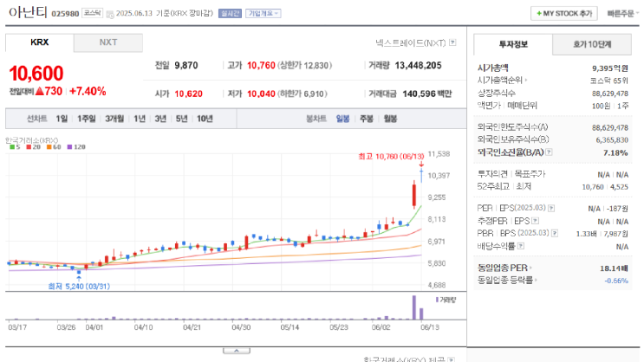The height and width of the screenshot is (362, 644).
Task: Click the 실시간 button
Action: [230, 13]
